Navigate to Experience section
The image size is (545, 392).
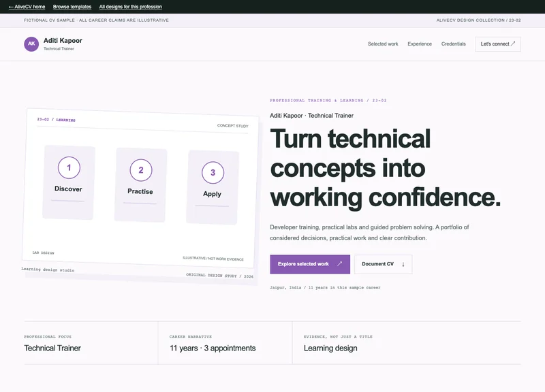(x=420, y=44)
